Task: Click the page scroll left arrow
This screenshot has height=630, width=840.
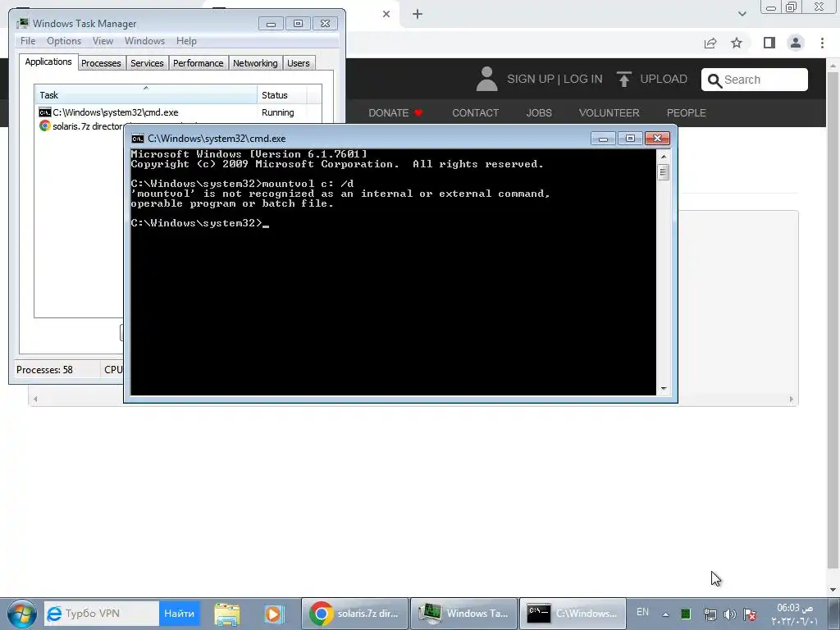Action: point(35,399)
